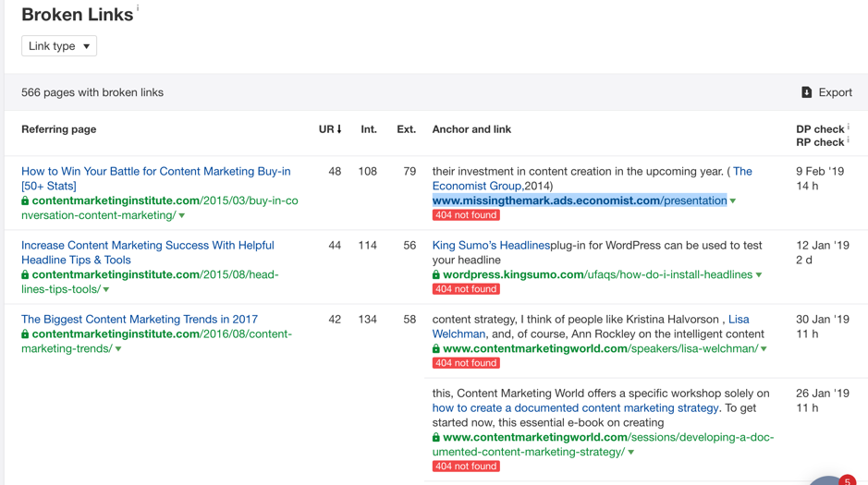868x485 pixels.
Task: Expand dropdown arrow next to lisa-welchman URL
Action: (x=764, y=349)
